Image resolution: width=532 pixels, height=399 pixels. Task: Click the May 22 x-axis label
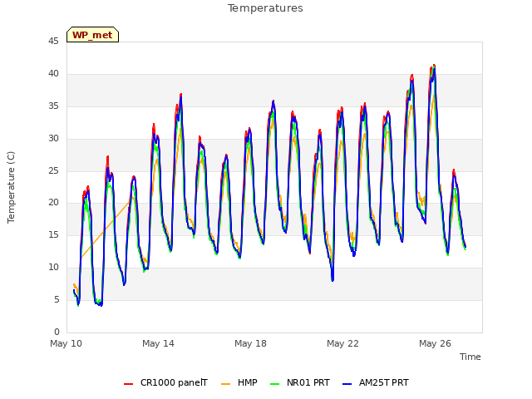click(342, 343)
